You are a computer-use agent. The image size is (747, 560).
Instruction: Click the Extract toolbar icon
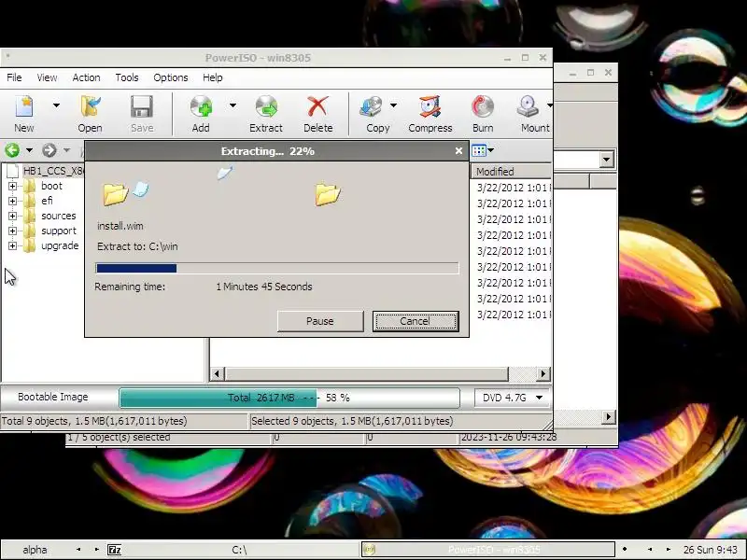coord(266,114)
